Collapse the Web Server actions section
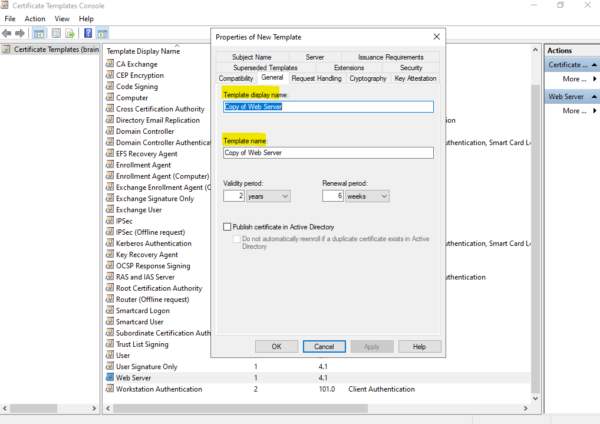The width and height of the screenshot is (600, 424). click(594, 96)
